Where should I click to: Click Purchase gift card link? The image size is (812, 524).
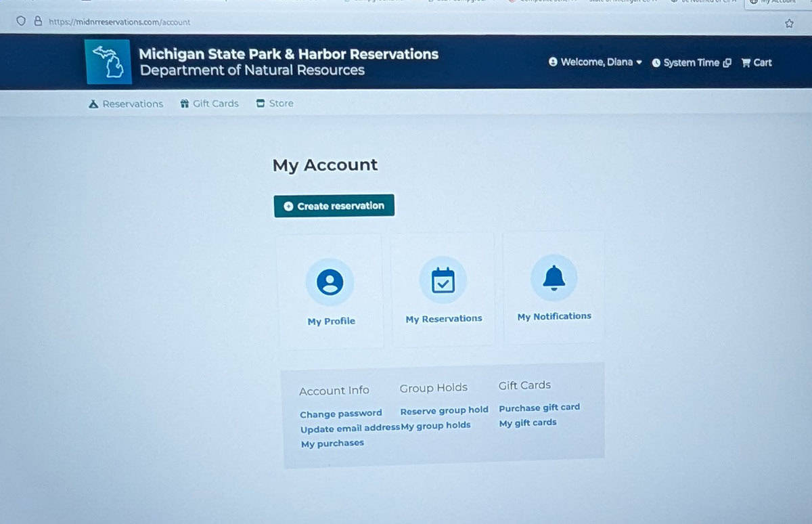[x=539, y=408]
